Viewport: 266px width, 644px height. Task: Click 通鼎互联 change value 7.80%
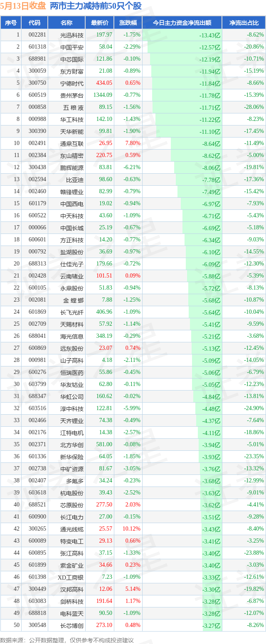coord(133,143)
